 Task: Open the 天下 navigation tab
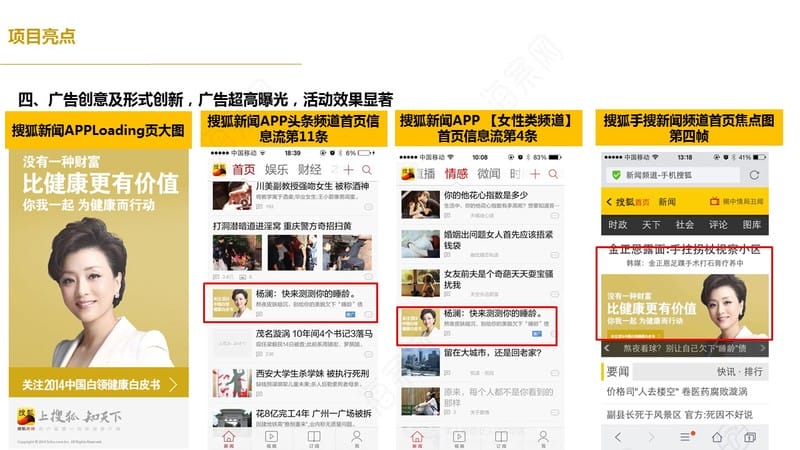(651, 224)
